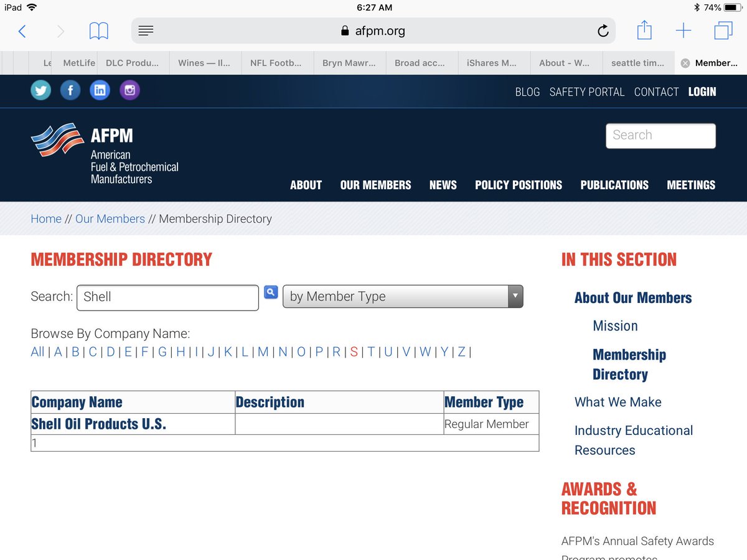
Task: Open the BLOG link
Action: click(x=527, y=91)
